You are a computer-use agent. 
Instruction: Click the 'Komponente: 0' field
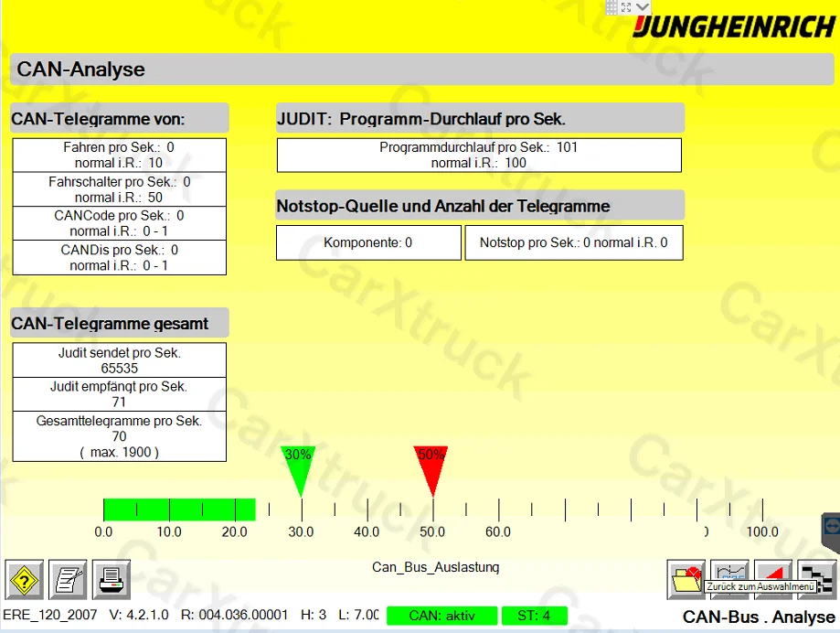coord(368,242)
